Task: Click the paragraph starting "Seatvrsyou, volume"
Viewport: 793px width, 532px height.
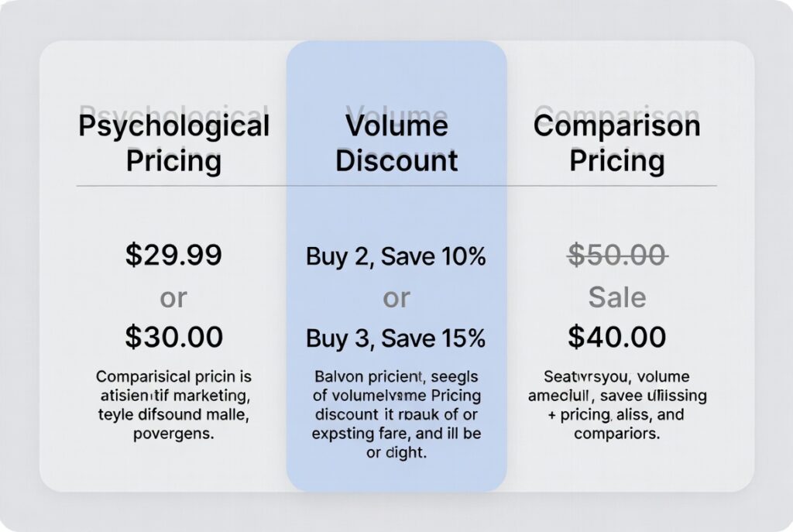Action: [617, 405]
